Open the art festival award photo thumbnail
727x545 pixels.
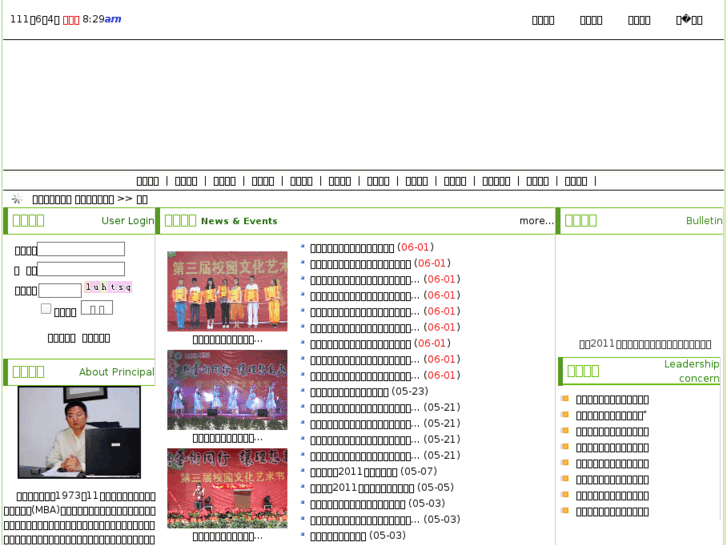(227, 291)
